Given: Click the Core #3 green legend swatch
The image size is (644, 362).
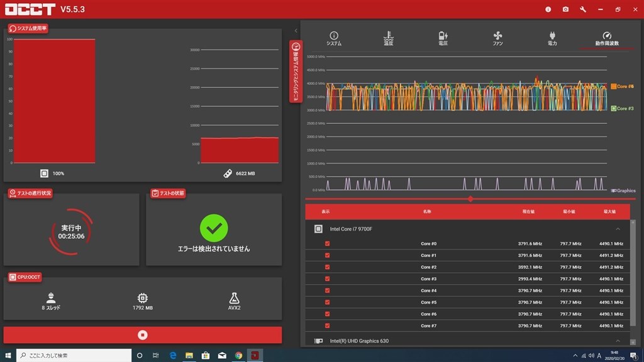Looking at the screenshot, I should coord(614,108).
